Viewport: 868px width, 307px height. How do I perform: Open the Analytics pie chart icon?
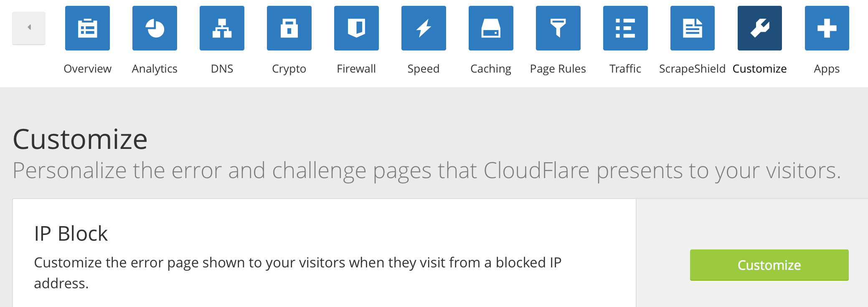(155, 28)
